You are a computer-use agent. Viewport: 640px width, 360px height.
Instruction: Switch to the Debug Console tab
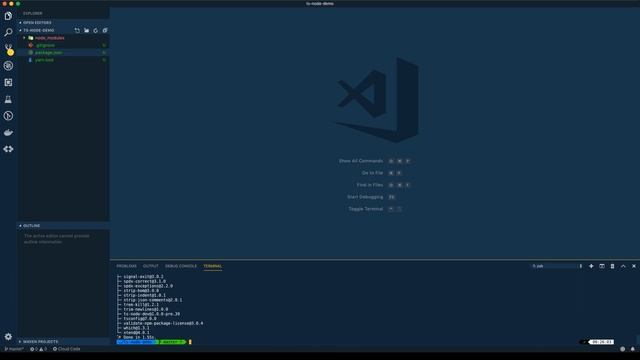[x=181, y=266]
